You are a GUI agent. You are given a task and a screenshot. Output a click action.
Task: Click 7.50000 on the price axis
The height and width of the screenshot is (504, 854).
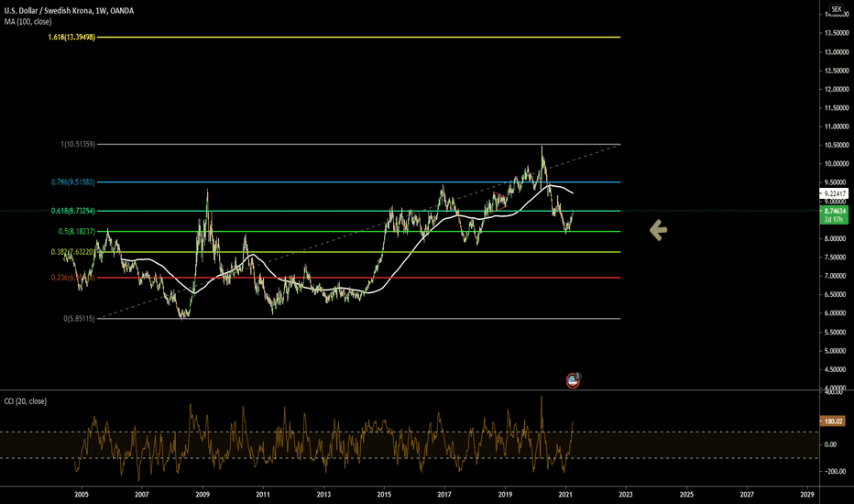pyautogui.click(x=837, y=257)
